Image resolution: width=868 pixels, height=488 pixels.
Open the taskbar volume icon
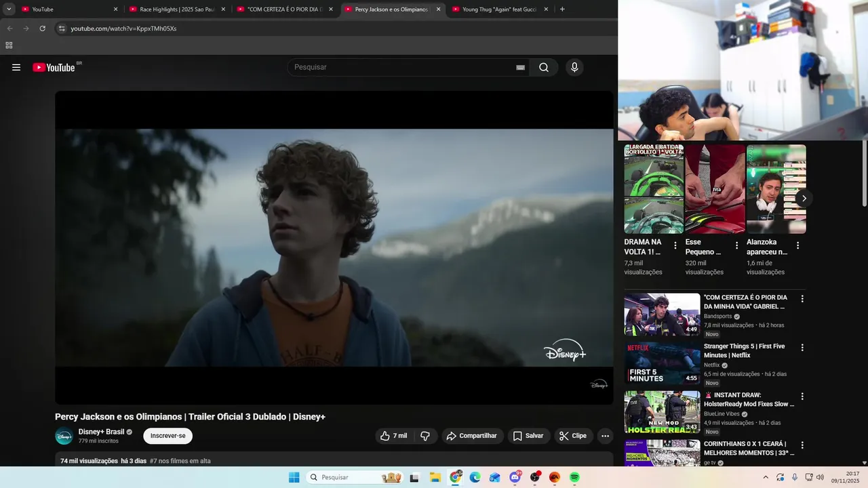point(820,477)
